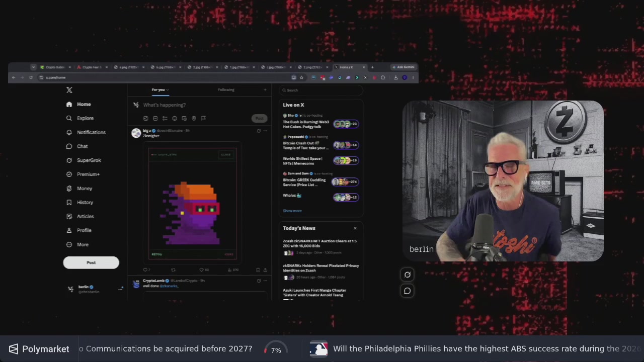The image size is (644, 362).
Task: Switch to the Crypto Fear browser tab
Action: 92,67
